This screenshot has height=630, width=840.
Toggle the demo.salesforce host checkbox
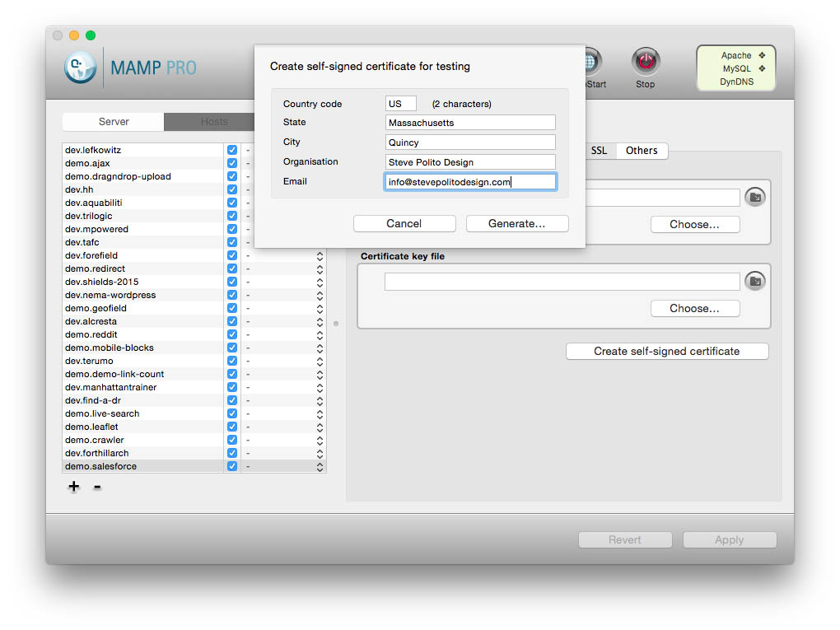(232, 466)
